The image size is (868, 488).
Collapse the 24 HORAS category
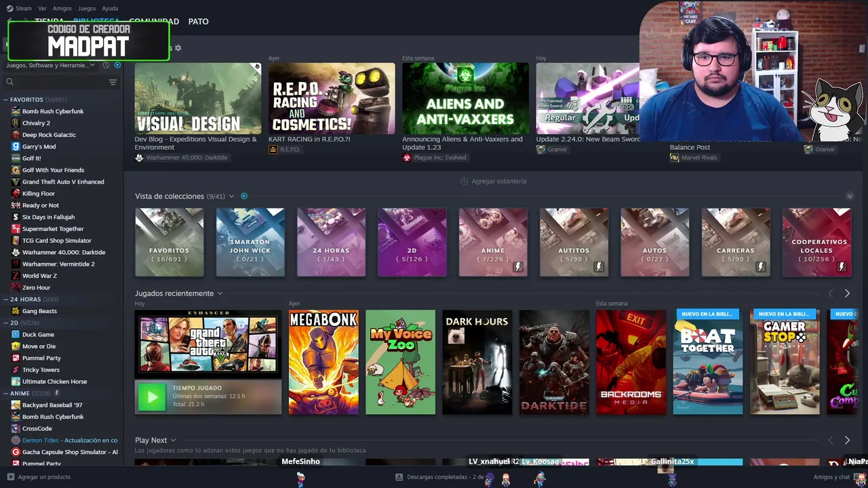click(5, 299)
